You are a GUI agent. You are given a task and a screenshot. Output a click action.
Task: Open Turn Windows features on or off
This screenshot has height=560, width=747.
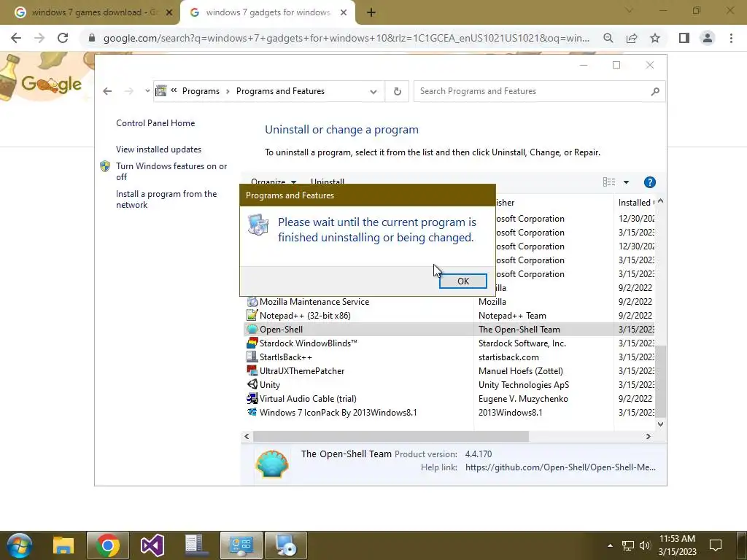171,171
